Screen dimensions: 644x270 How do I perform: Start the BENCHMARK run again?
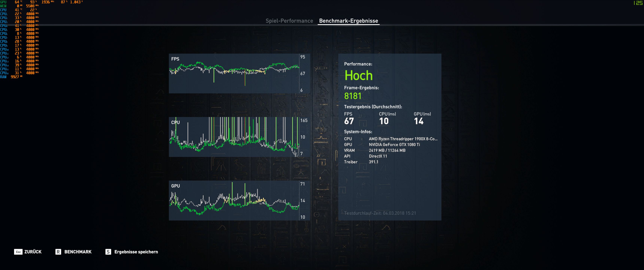tap(78, 252)
